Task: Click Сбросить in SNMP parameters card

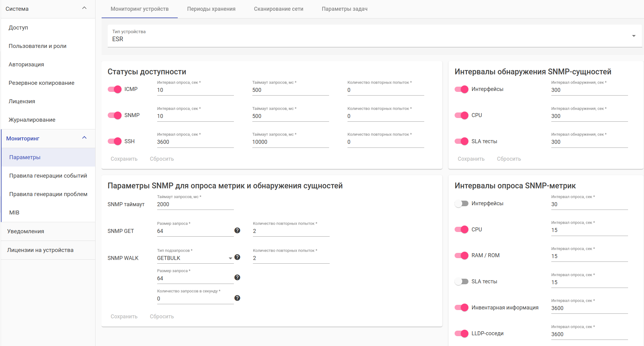Action: click(162, 317)
